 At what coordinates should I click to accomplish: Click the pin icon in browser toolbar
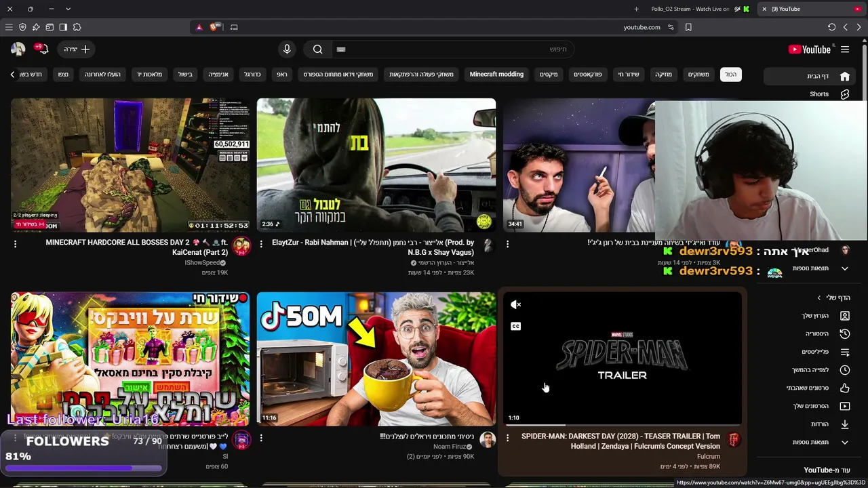click(x=36, y=27)
